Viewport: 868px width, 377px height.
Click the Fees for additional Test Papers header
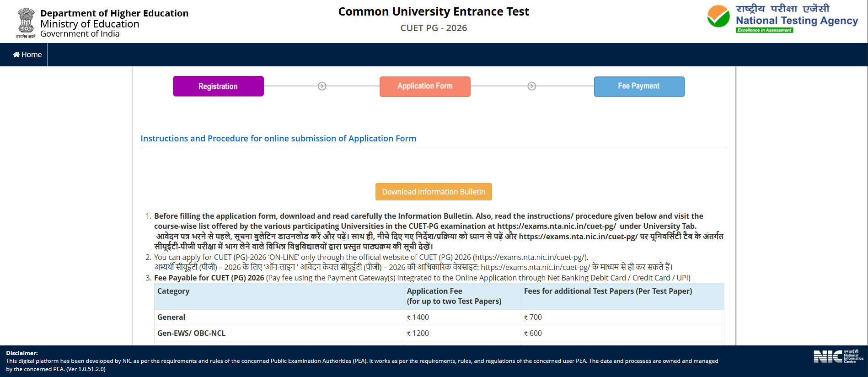608,291
